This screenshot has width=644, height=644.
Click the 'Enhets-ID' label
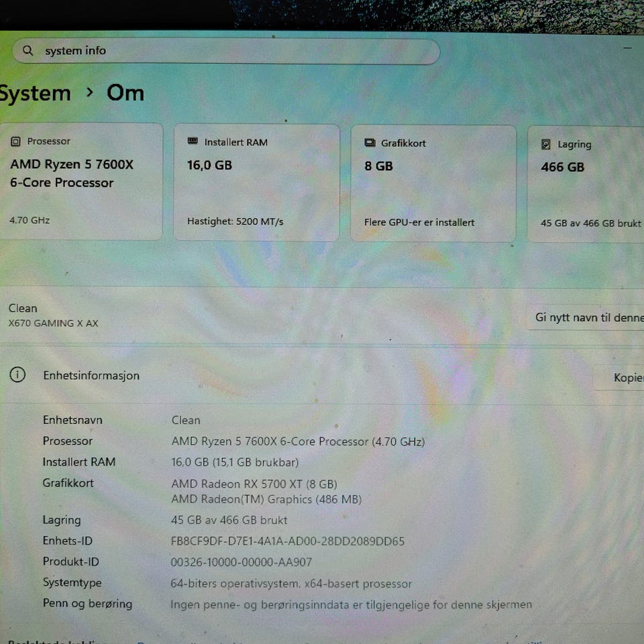pos(67,541)
